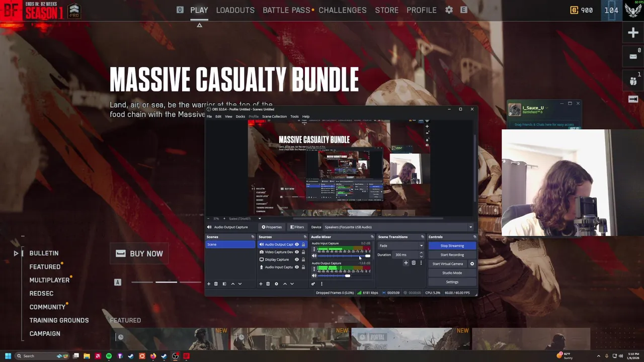The width and height of the screenshot is (644, 362).
Task: Open the PROFILE tab
Action: 421,10
